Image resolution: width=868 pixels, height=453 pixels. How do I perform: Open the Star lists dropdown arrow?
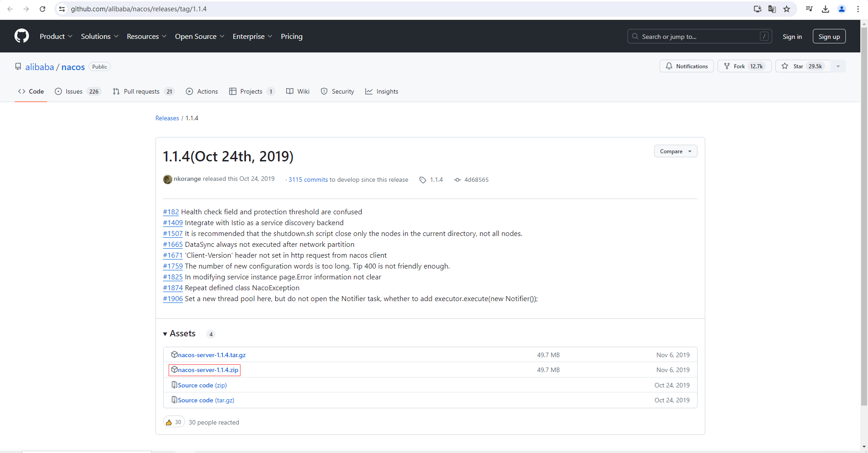(838, 66)
